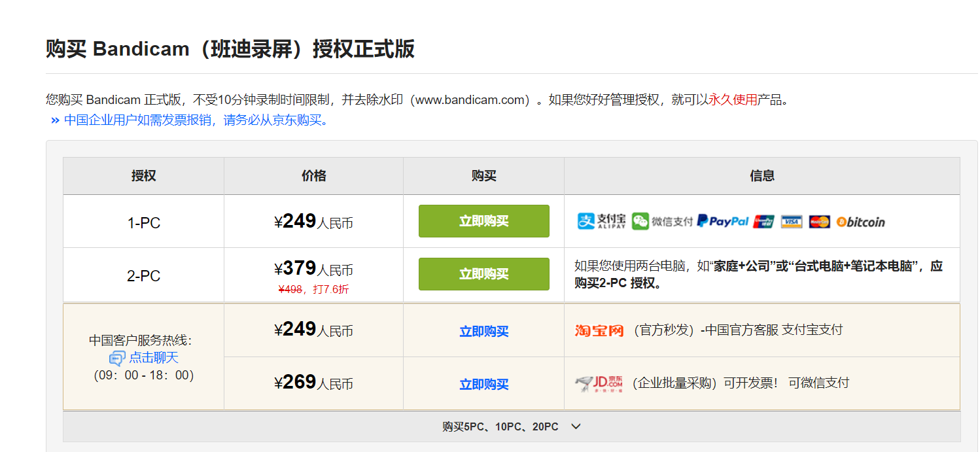Expand the 购买5PC、10PC、20PC section
Image resolution: width=980 pixels, height=452 pixels.
point(512,426)
